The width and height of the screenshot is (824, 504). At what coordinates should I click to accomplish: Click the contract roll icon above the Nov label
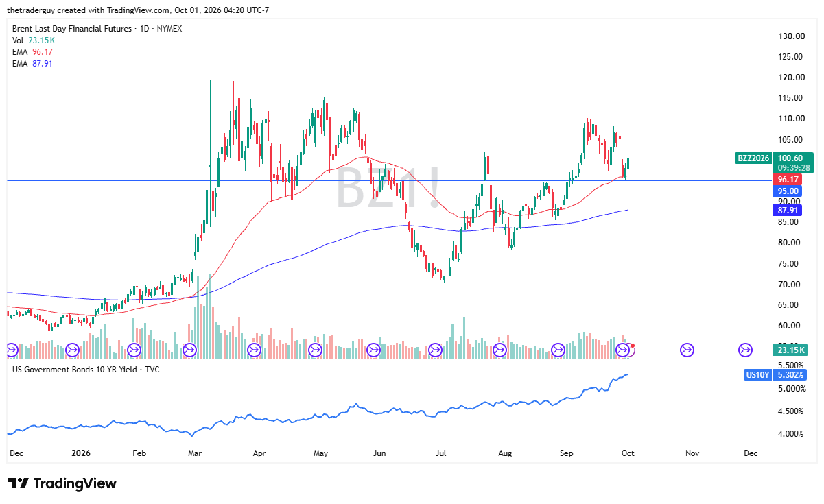click(x=686, y=350)
